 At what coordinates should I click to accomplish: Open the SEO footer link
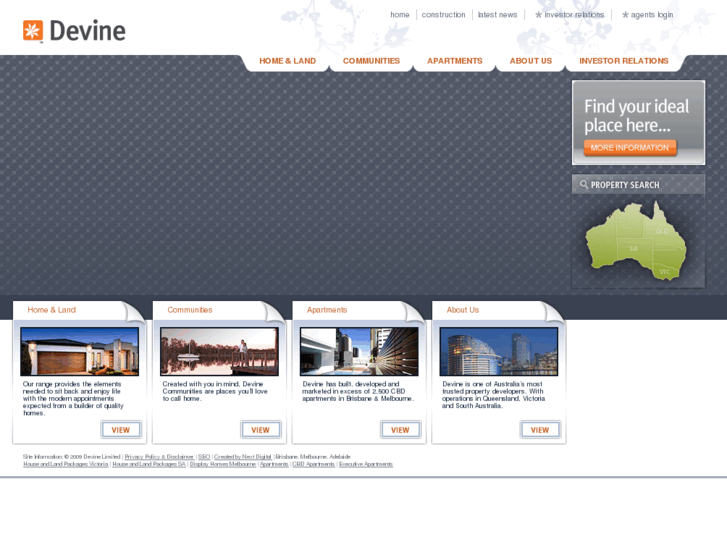point(204,457)
